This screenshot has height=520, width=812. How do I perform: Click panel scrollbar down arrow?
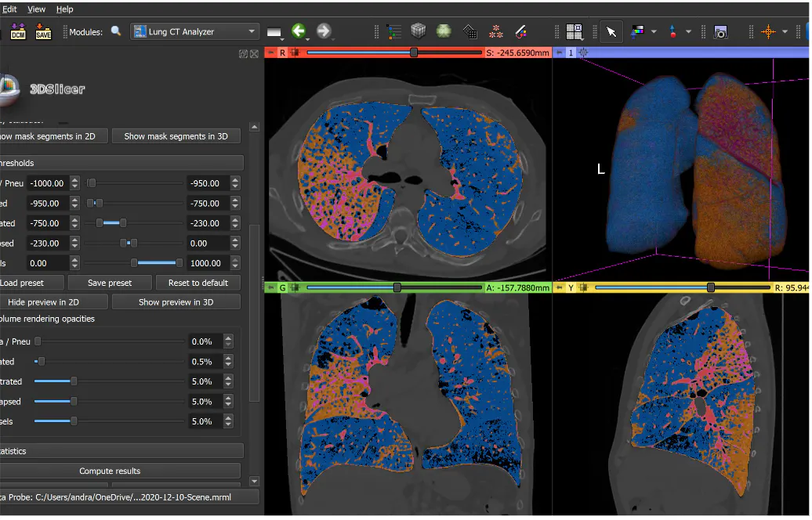coord(254,482)
